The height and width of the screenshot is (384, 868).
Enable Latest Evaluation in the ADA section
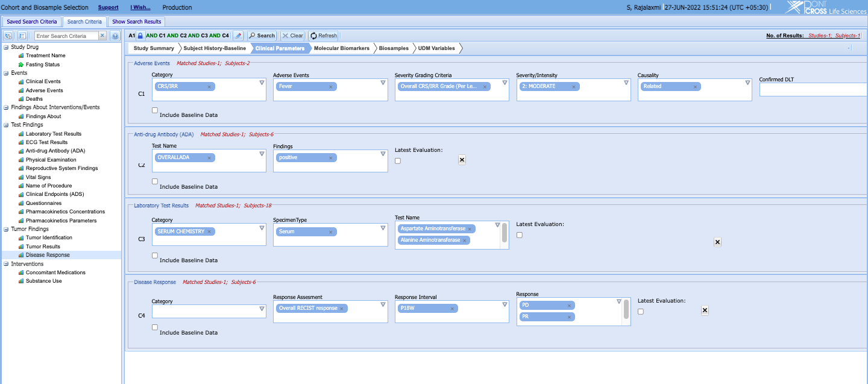[397, 160]
